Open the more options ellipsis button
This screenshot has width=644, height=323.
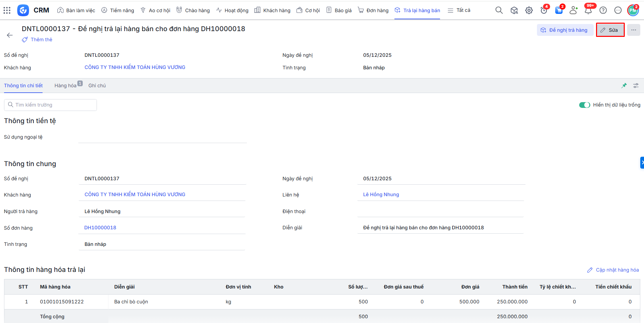(x=634, y=30)
